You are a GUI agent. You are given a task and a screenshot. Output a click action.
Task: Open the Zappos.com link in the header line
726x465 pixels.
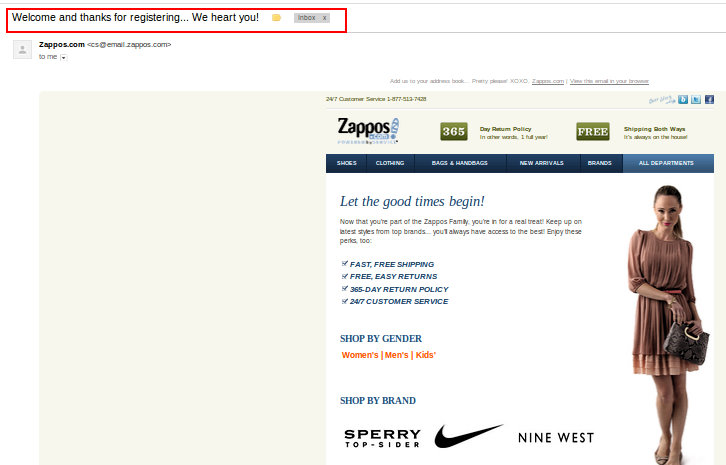click(548, 81)
